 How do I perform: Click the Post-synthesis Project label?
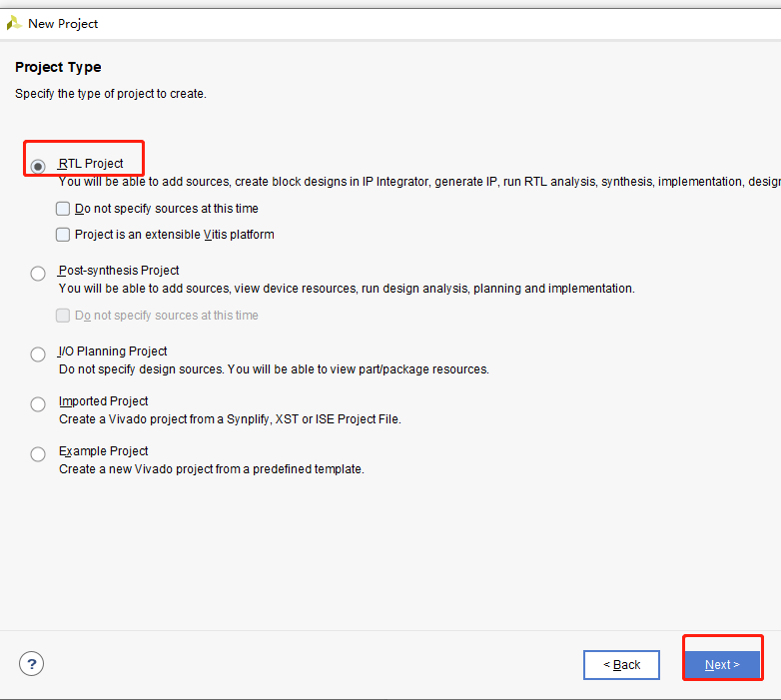click(x=119, y=271)
